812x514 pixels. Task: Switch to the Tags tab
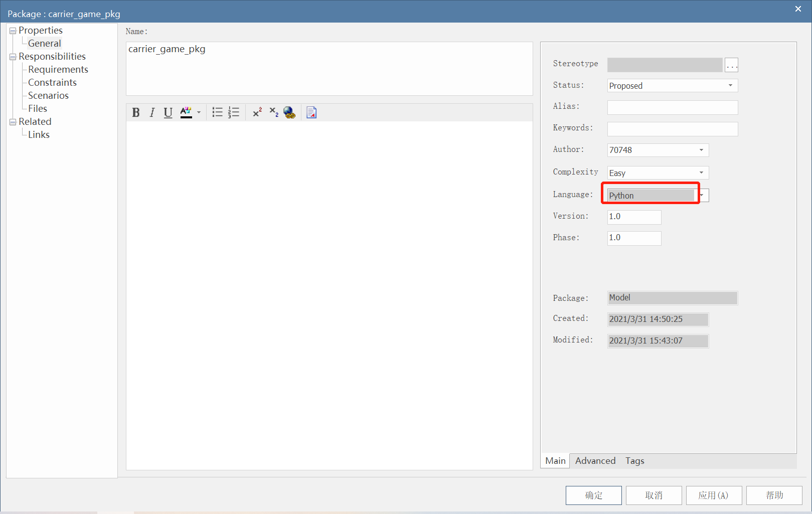click(x=634, y=461)
